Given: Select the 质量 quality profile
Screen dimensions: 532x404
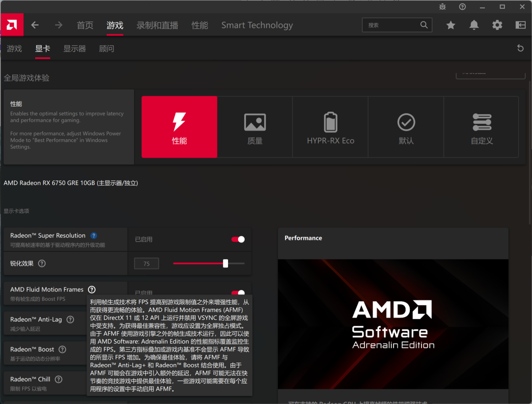Looking at the screenshot, I should pos(255,127).
